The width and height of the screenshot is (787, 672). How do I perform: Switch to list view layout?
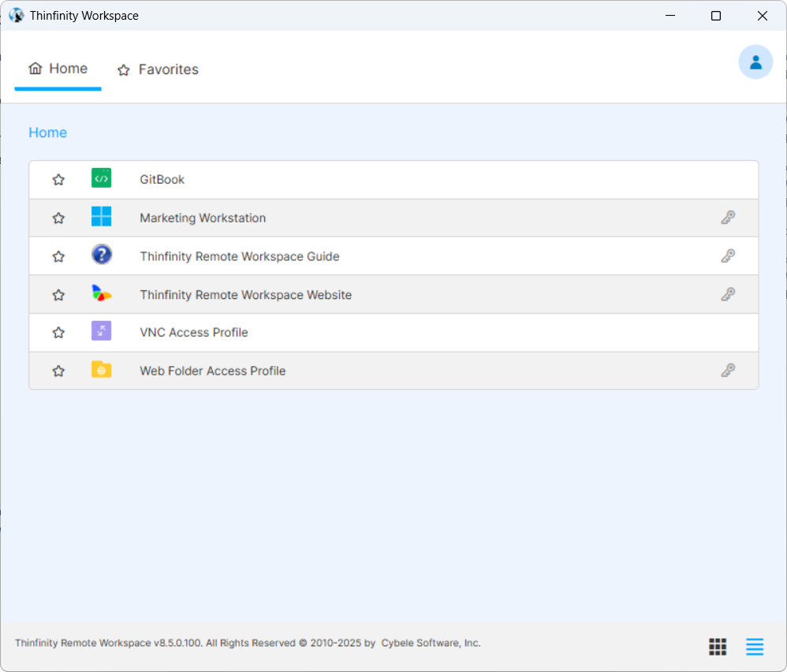pos(755,647)
